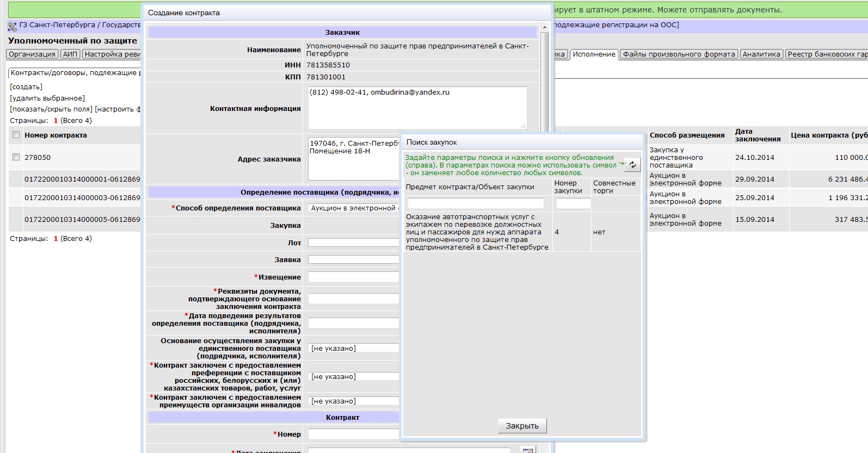
Task: Open the преимуществ организации инвалидов [не указано] field
Action: 354,401
